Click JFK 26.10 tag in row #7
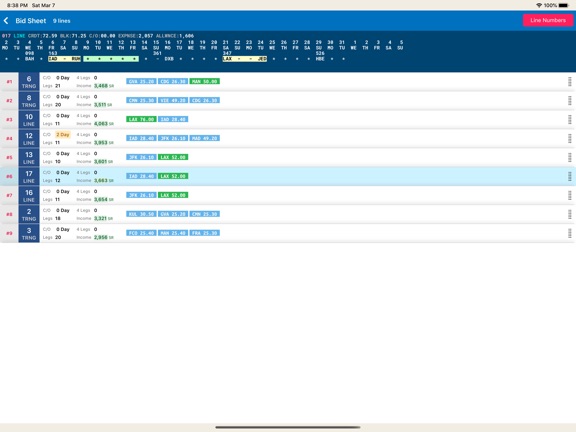 click(x=141, y=195)
